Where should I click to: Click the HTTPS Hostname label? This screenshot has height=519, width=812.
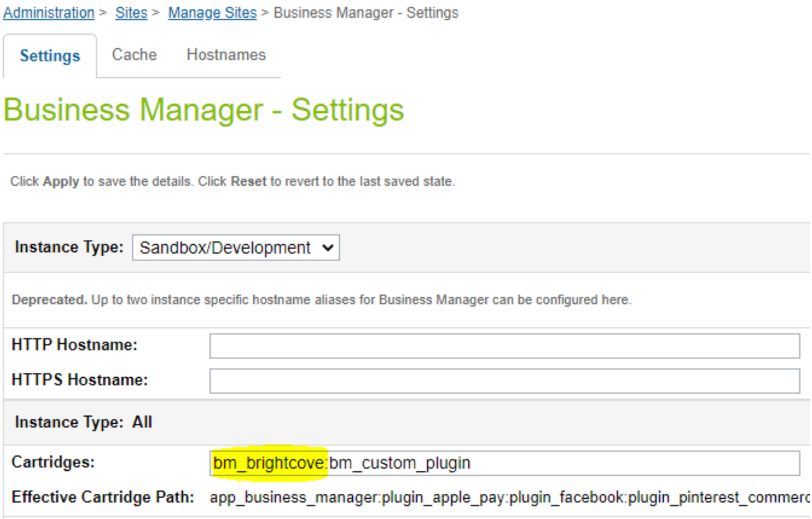click(x=79, y=380)
